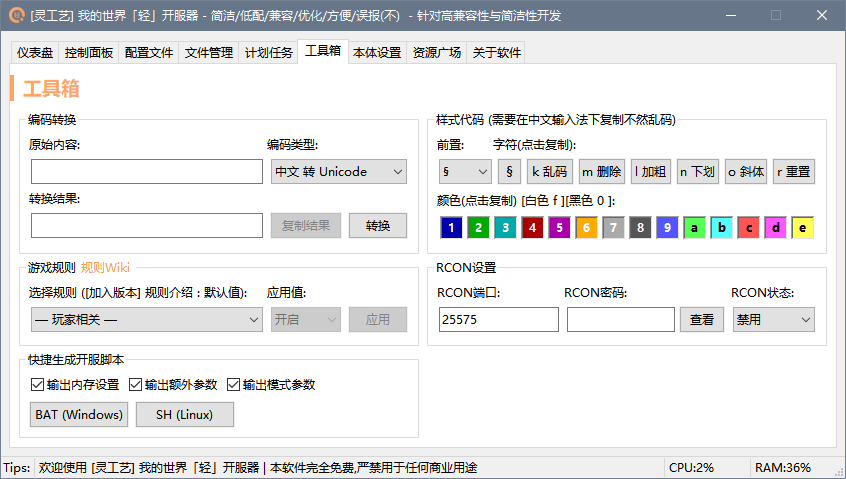This screenshot has width=846, height=479.
Task: Click the 转换结果 output field
Action: (147, 225)
